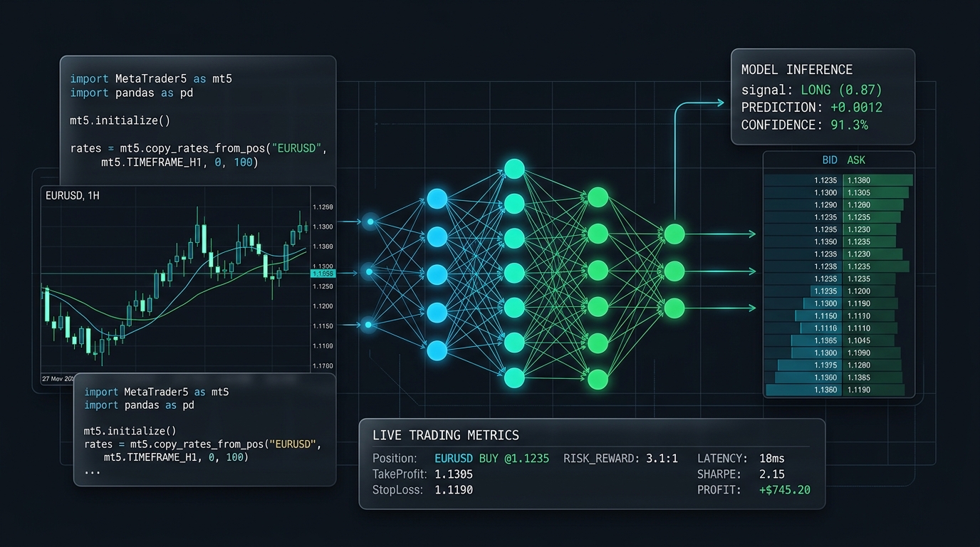Click the MODEL INFERENCE heading
980x547 pixels.
coord(797,70)
